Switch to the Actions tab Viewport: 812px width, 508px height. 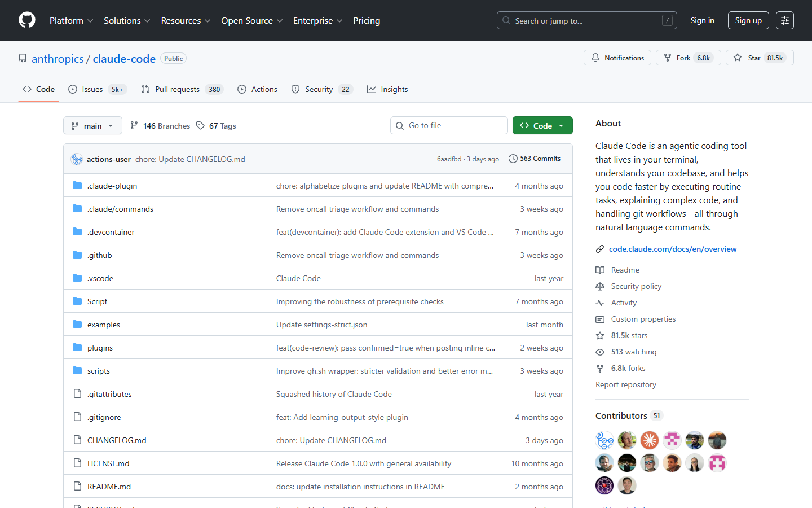[257, 89]
